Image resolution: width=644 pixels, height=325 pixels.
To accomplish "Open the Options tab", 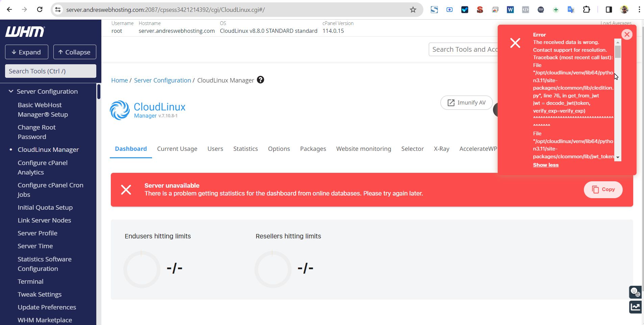I will (x=279, y=149).
